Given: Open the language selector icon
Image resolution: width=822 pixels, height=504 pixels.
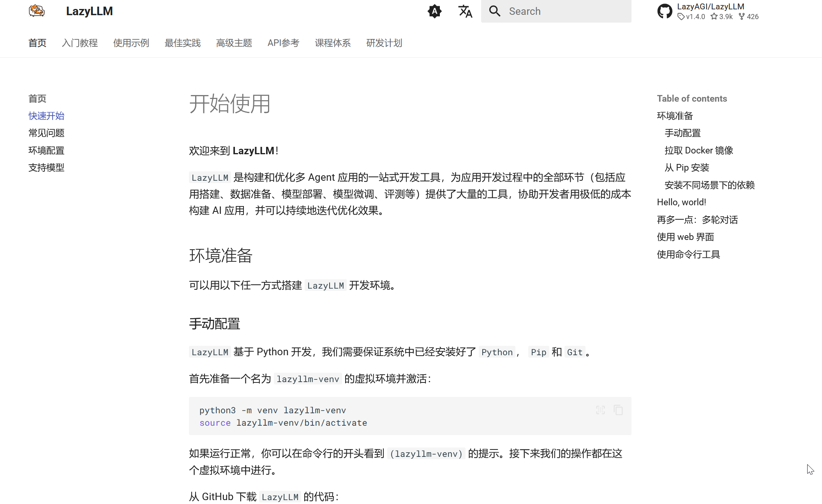Looking at the screenshot, I should (x=465, y=11).
